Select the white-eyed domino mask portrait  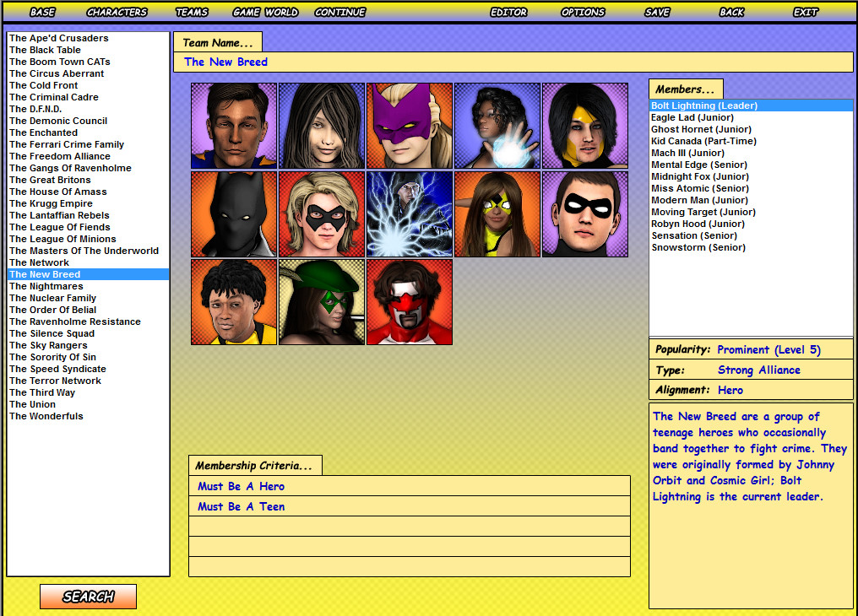click(x=585, y=213)
